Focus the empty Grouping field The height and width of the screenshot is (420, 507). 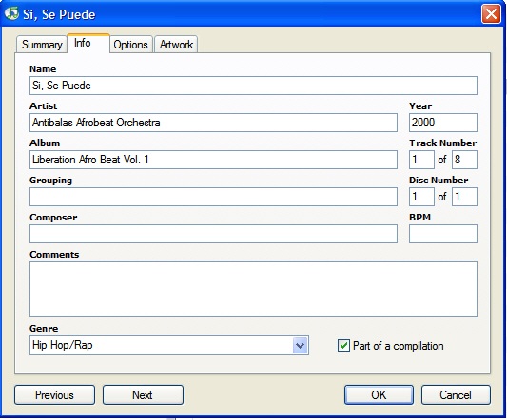[213, 197]
